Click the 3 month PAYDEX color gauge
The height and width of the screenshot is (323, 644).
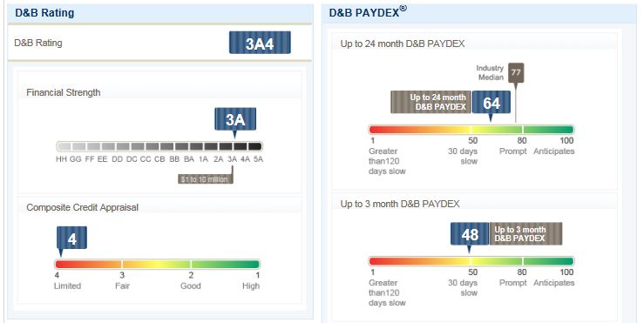(x=471, y=261)
